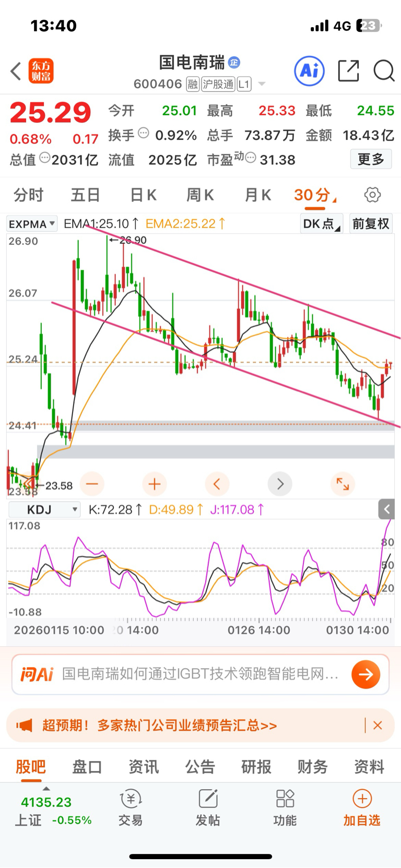401x868 pixels.
Task: Zoom out chart with minus button
Action: tap(92, 484)
